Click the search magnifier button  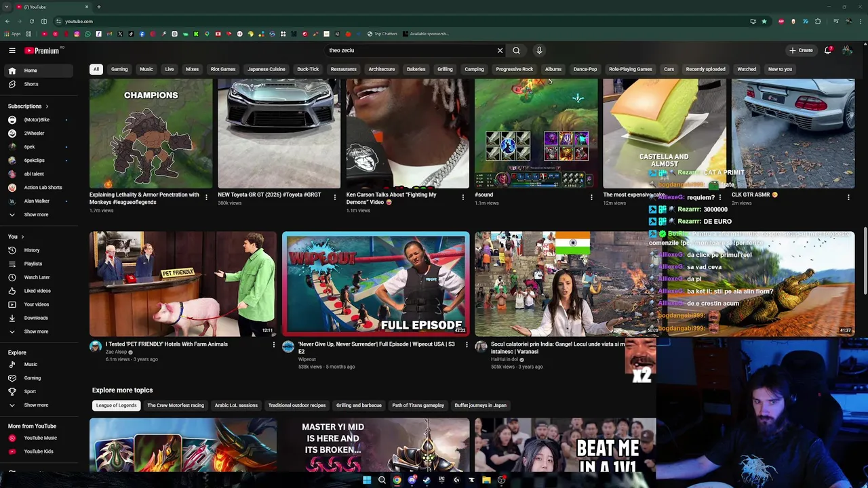[516, 50]
